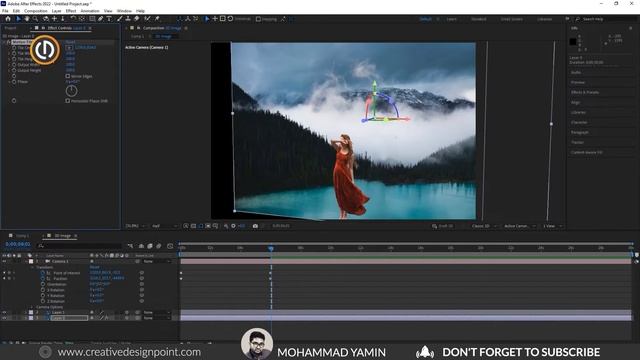The height and width of the screenshot is (360, 640).
Task: Switch to the Comp 1 timeline tab
Action: coord(22,236)
